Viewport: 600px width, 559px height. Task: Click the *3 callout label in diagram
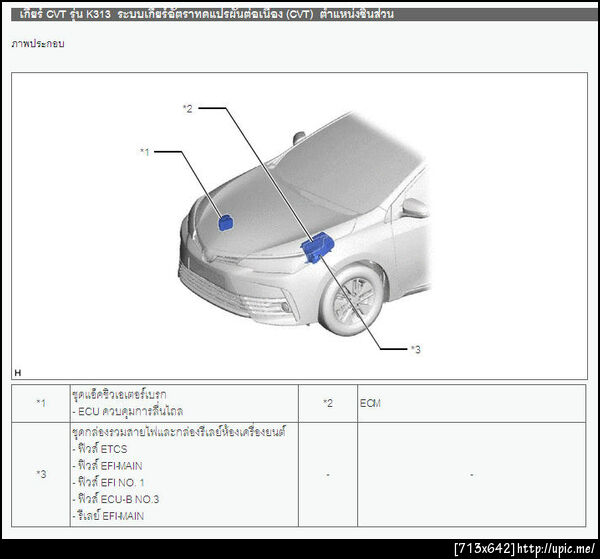[416, 349]
